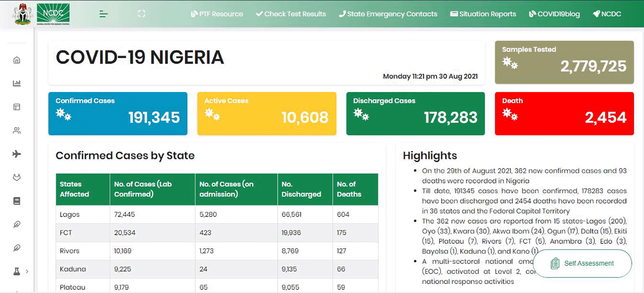644x293 pixels.
Task: Toggle the hamburger sidebar menu icon
Action: [x=103, y=14]
